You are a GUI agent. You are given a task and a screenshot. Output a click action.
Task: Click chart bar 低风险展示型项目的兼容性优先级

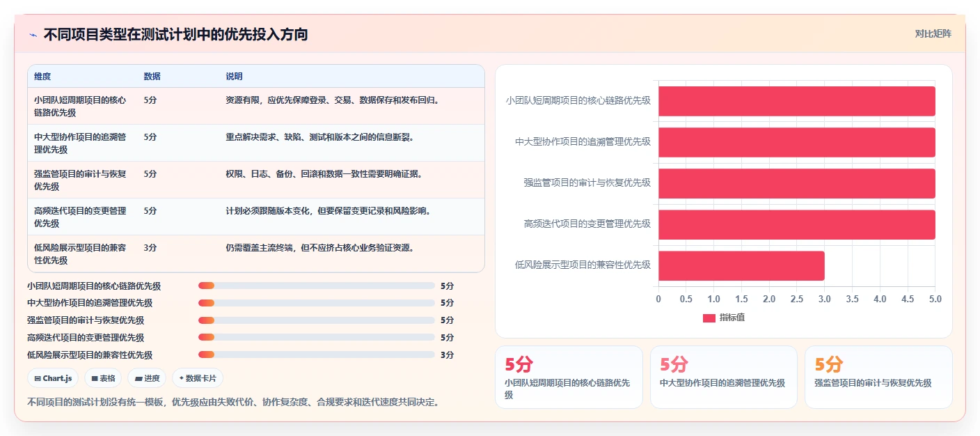pyautogui.click(x=741, y=265)
